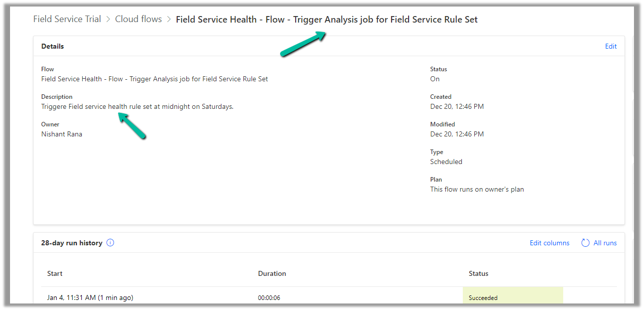Open the Jan 4, 11:31 AM run
644x310 pixels.
coord(90,297)
